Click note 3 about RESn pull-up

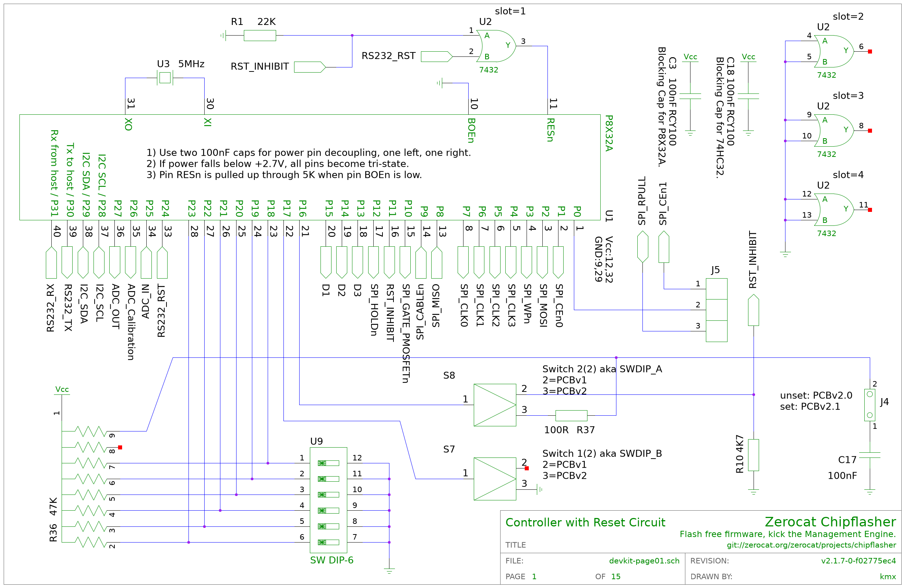click(284, 175)
